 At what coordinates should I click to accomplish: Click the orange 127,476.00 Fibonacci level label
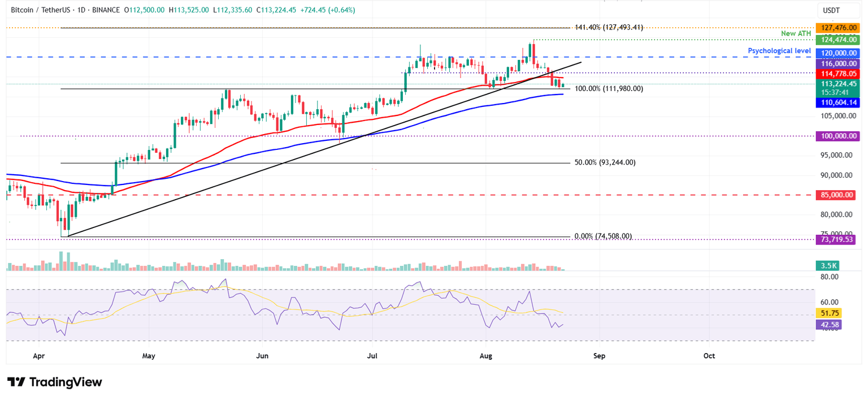pyautogui.click(x=838, y=27)
